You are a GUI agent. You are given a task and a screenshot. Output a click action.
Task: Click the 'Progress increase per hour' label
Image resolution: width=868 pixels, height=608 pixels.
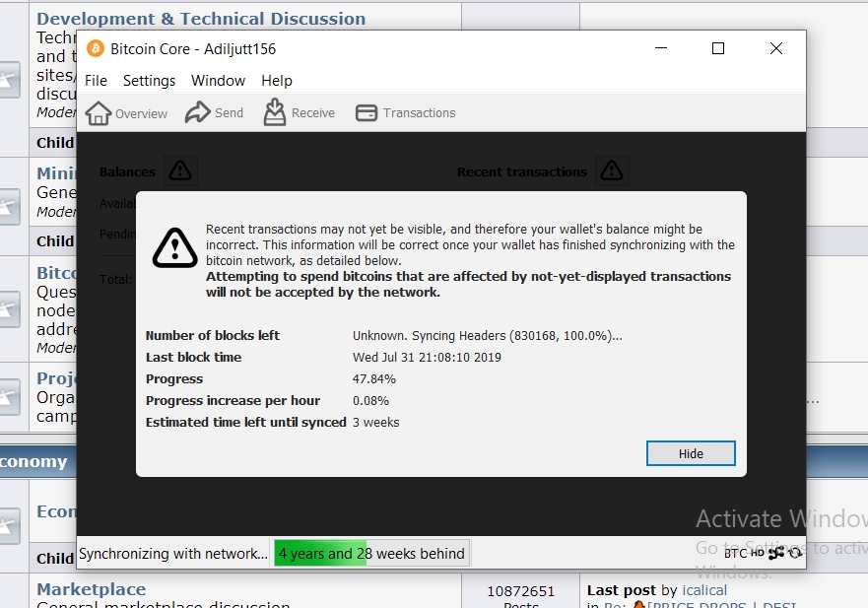pos(234,400)
